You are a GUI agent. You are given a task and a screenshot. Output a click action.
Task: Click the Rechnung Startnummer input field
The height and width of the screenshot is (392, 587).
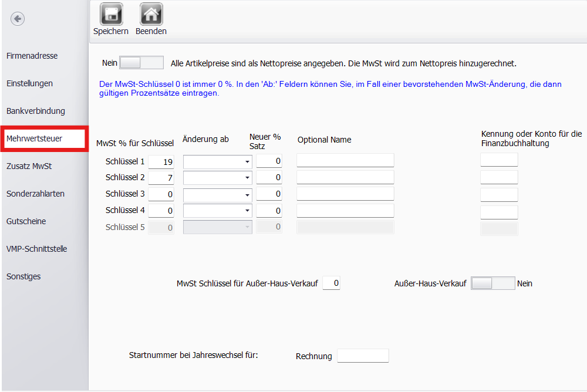point(363,356)
